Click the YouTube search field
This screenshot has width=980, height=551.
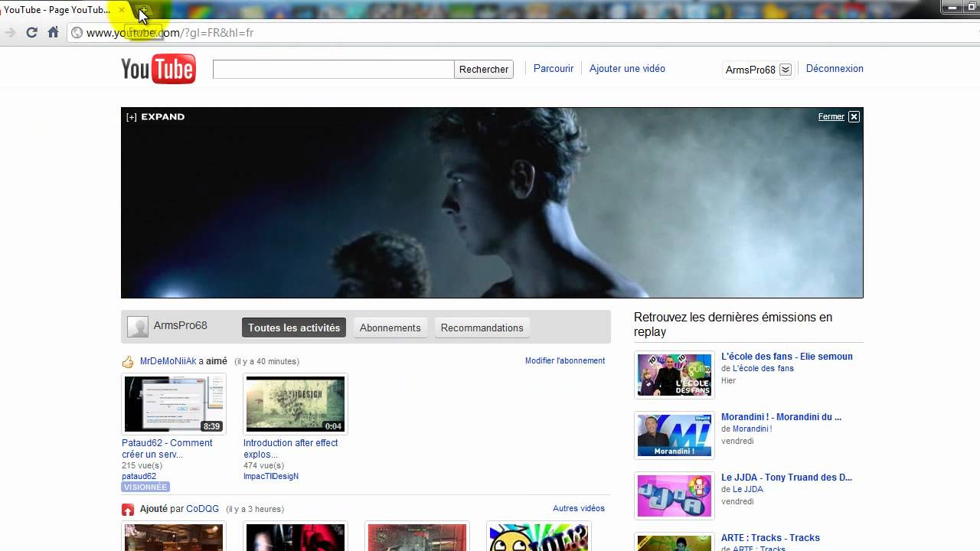click(333, 69)
